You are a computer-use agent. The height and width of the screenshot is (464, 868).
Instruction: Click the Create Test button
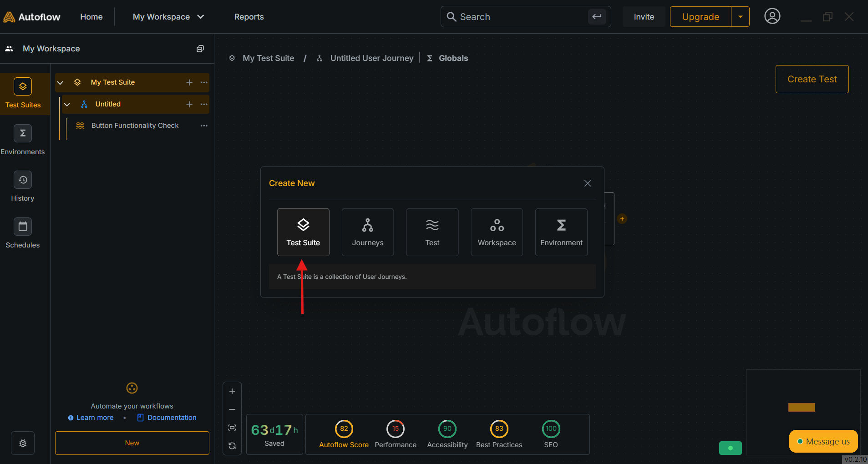[812, 79]
